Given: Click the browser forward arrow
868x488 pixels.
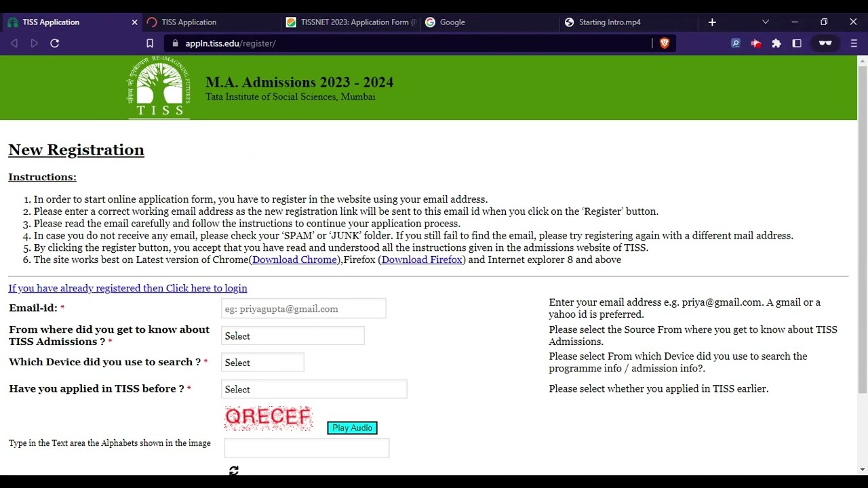Looking at the screenshot, I should [x=35, y=43].
